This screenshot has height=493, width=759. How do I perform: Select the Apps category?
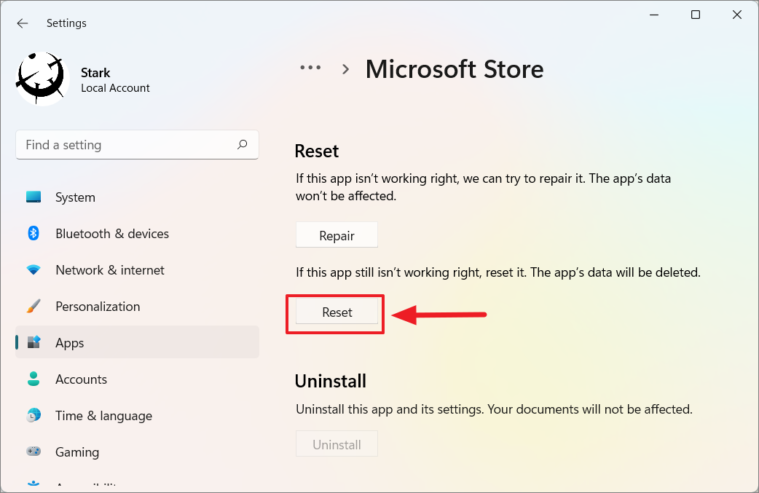click(x=137, y=342)
